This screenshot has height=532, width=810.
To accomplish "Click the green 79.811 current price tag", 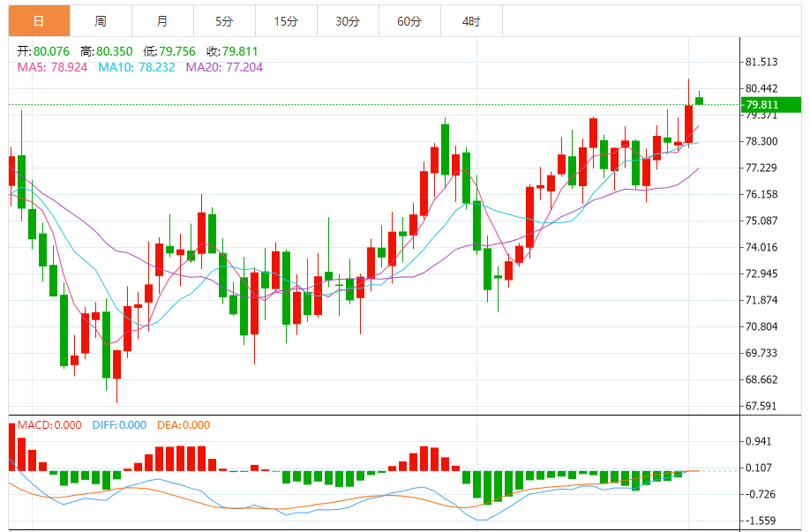I will pyautogui.click(x=771, y=105).
